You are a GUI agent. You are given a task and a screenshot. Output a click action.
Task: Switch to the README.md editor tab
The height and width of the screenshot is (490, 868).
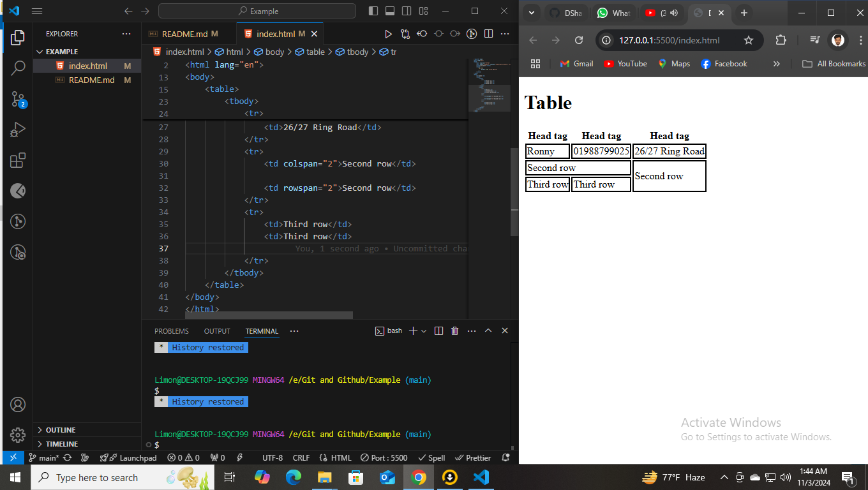[x=184, y=34]
